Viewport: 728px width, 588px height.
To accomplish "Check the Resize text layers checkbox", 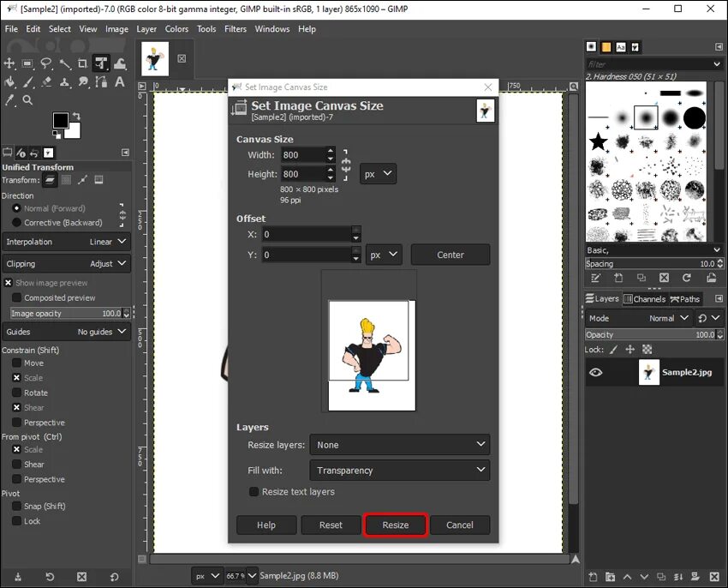I will [254, 492].
